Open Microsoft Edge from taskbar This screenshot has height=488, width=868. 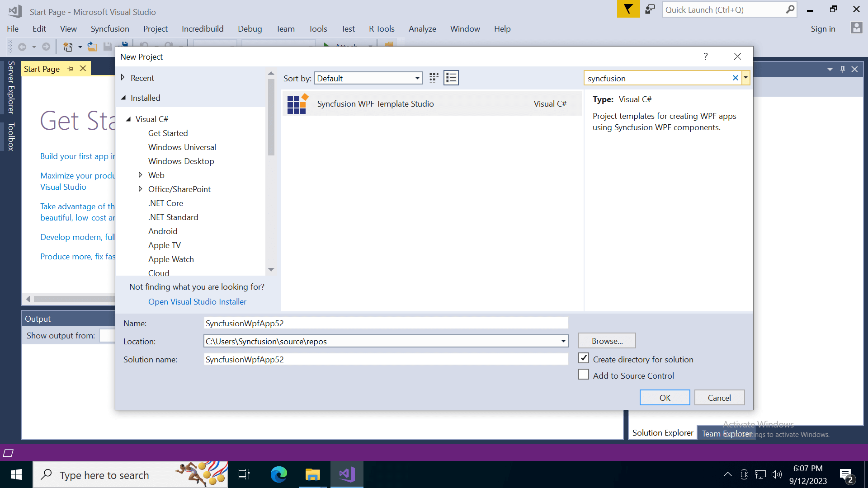[x=278, y=474]
